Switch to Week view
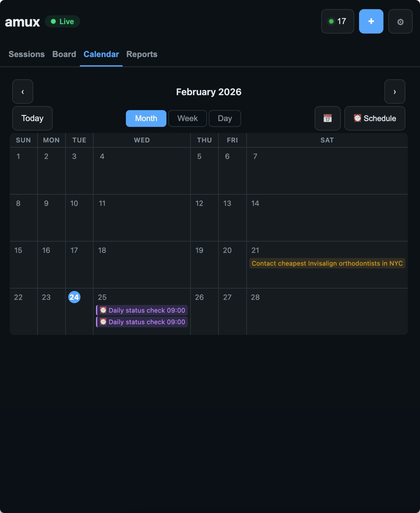The height and width of the screenshot is (513, 420). pyautogui.click(x=187, y=118)
